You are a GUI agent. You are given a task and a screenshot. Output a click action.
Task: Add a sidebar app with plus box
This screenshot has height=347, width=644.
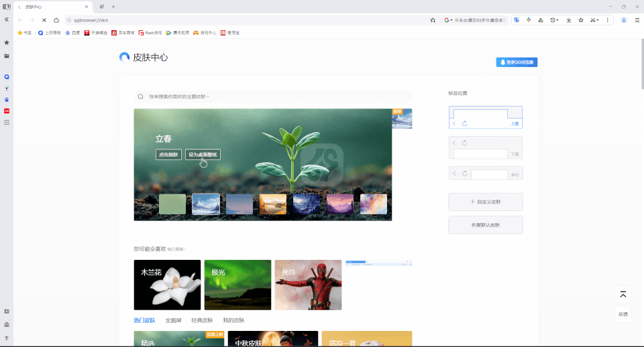(7, 122)
